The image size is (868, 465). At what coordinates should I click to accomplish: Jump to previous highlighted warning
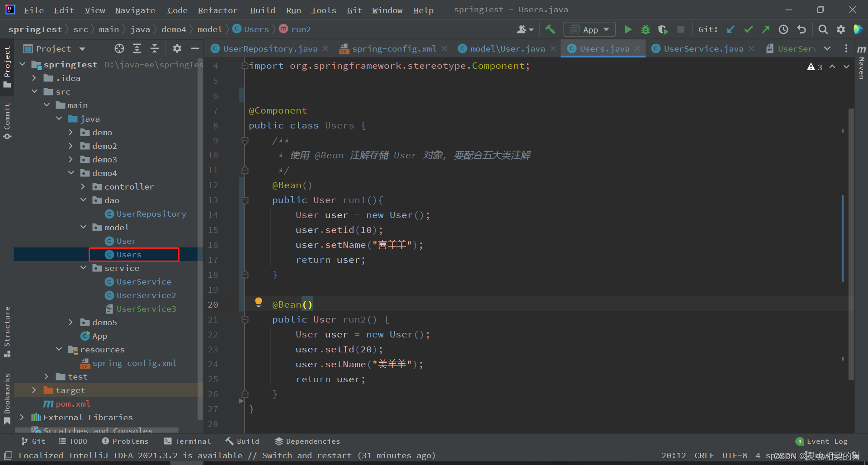832,66
